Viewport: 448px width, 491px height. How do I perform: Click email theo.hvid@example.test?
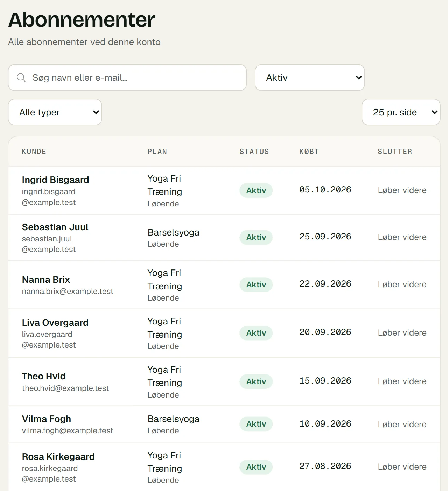point(65,388)
